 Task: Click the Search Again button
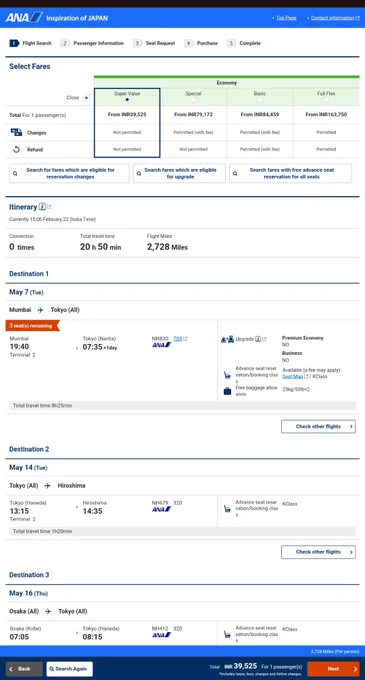(x=69, y=669)
